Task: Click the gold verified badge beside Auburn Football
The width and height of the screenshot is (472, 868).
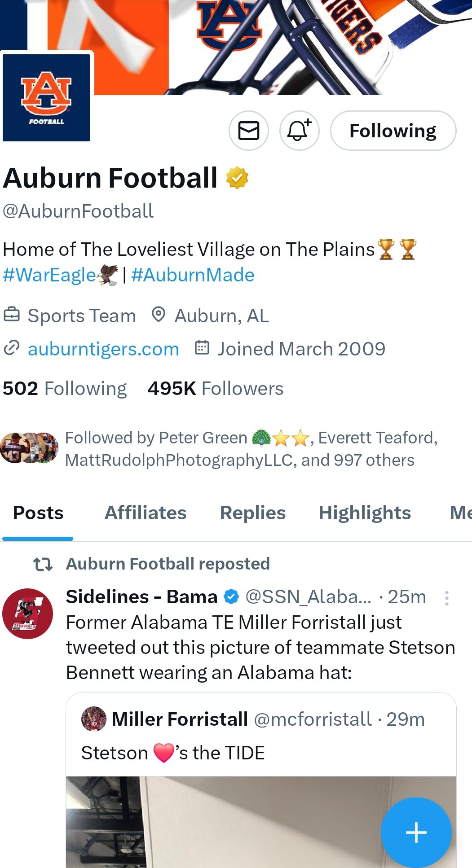Action: pos(237,178)
